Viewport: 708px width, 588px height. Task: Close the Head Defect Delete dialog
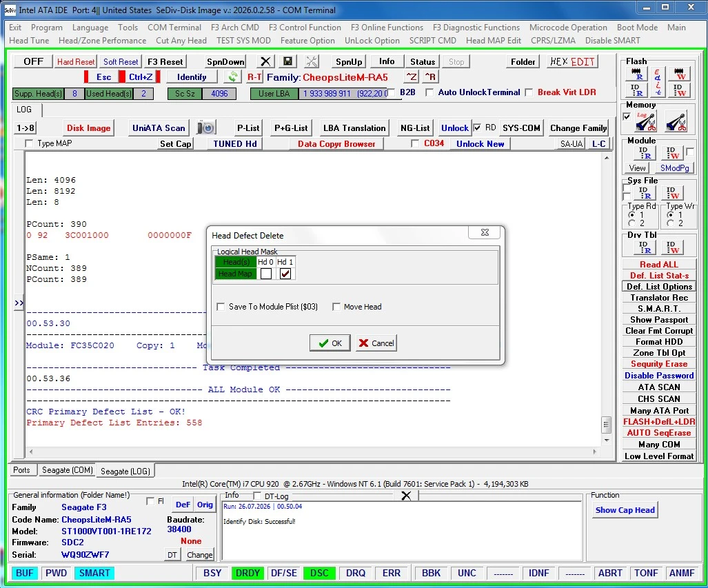[485, 232]
